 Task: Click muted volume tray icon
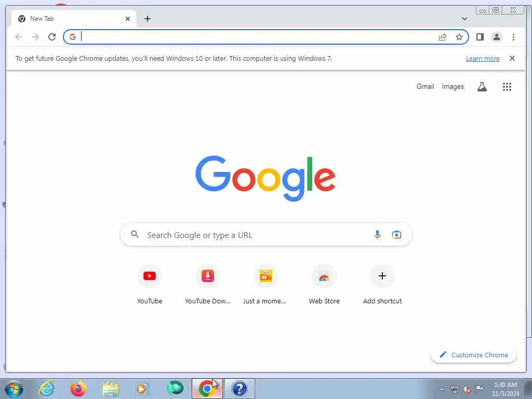[x=467, y=390]
